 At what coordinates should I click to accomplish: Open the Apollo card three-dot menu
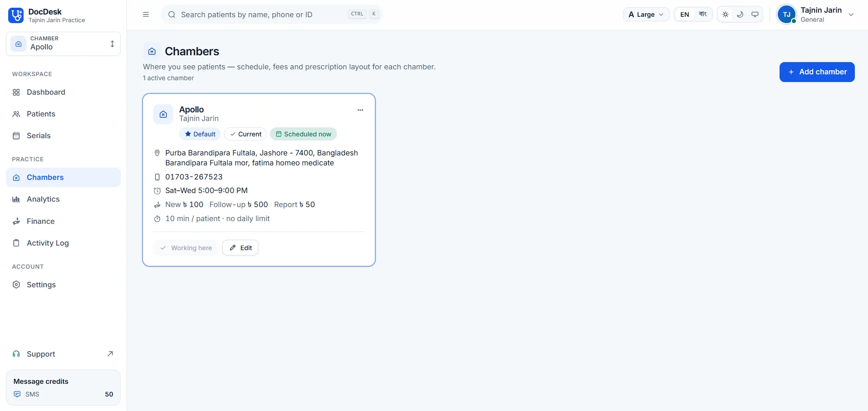360,110
